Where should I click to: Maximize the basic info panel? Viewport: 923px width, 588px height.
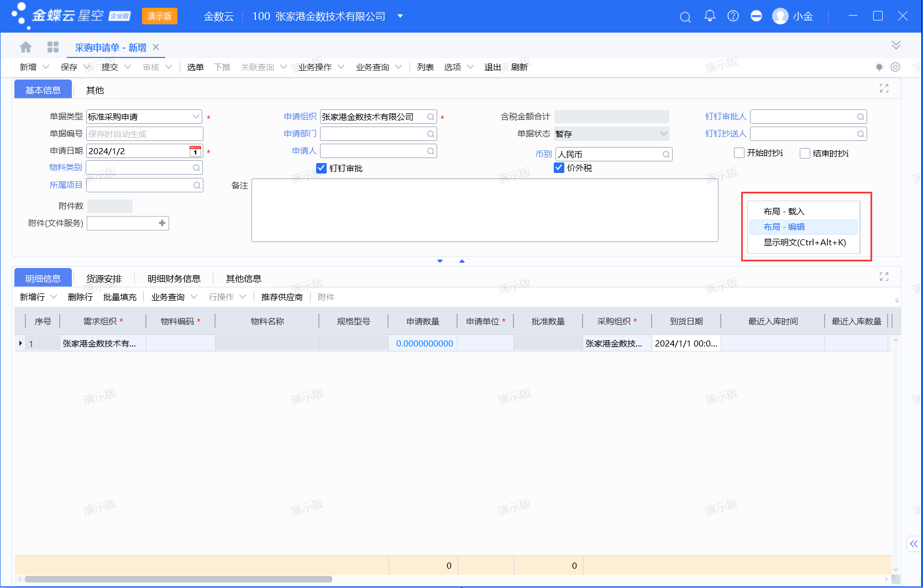pos(884,88)
